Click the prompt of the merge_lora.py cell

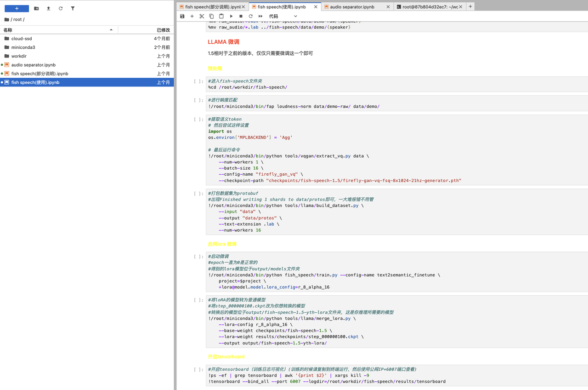[198, 300]
